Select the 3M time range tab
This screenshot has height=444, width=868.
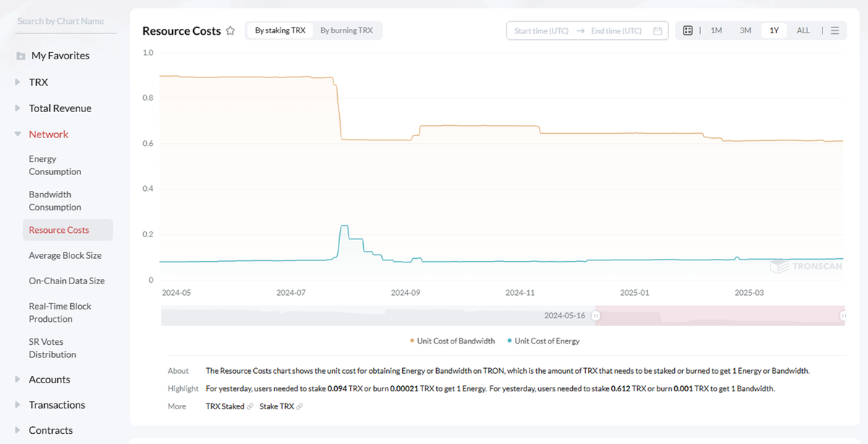[x=745, y=30]
